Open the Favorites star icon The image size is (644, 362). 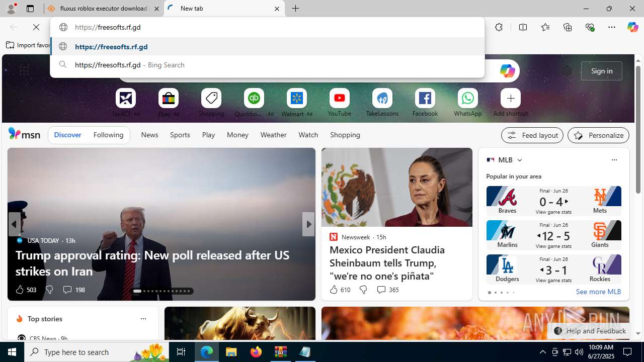tap(545, 27)
